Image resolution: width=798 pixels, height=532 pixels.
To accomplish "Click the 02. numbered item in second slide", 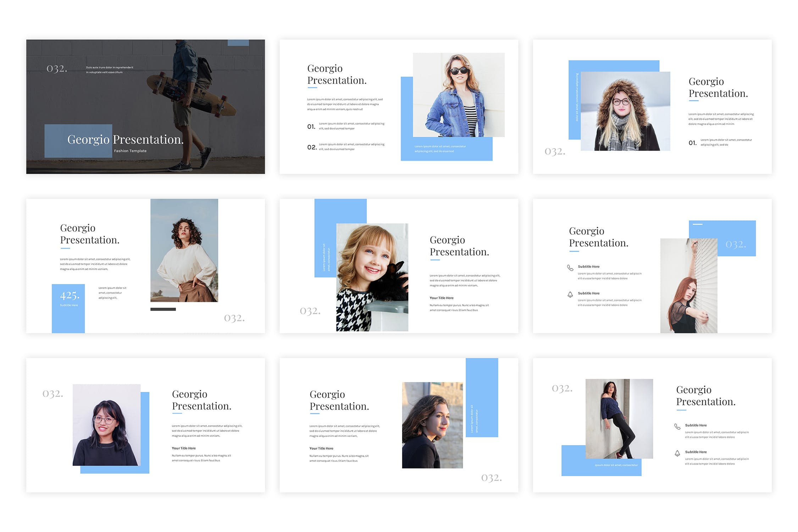I will point(312,147).
